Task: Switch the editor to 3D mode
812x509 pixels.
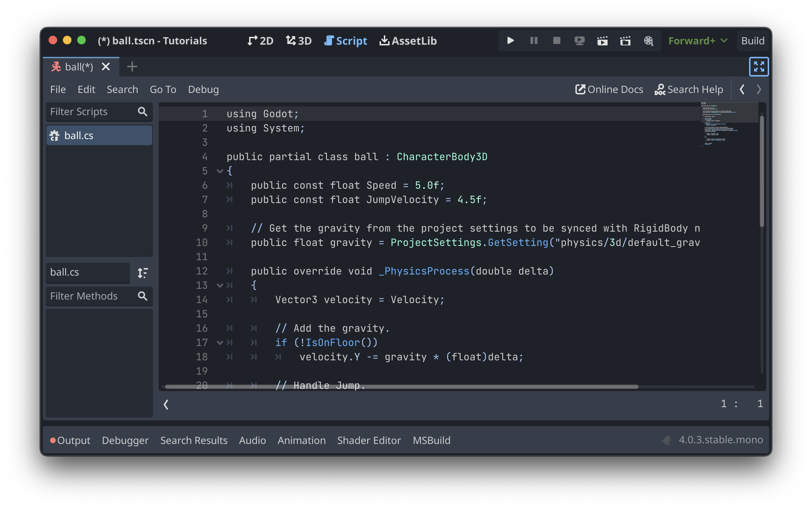Action: click(298, 40)
